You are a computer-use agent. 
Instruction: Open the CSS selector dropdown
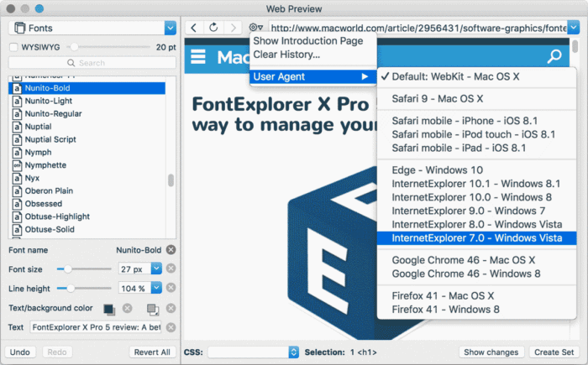pos(294,352)
